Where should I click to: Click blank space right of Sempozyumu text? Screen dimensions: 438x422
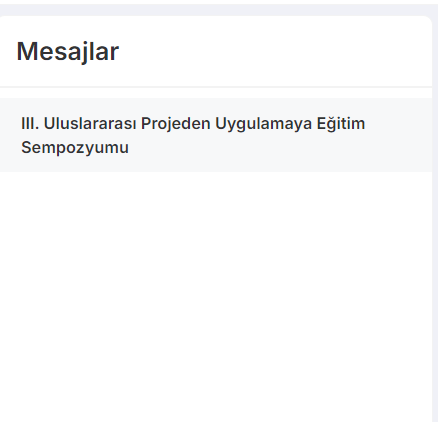click(x=280, y=148)
